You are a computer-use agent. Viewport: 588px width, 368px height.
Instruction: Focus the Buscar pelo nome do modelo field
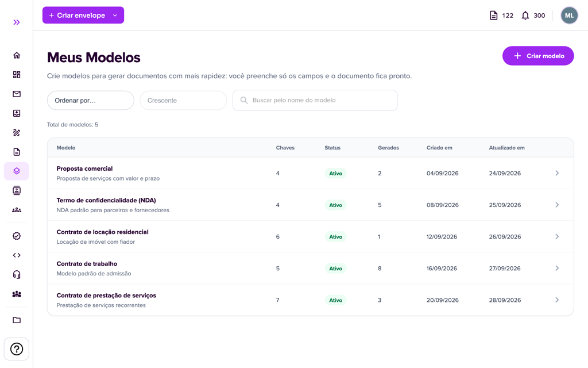click(315, 100)
